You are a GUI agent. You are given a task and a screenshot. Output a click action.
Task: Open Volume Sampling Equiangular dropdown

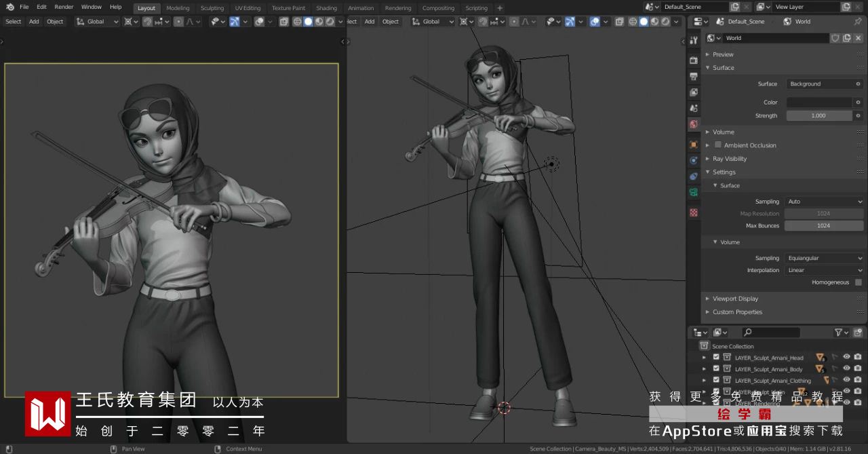pos(825,258)
